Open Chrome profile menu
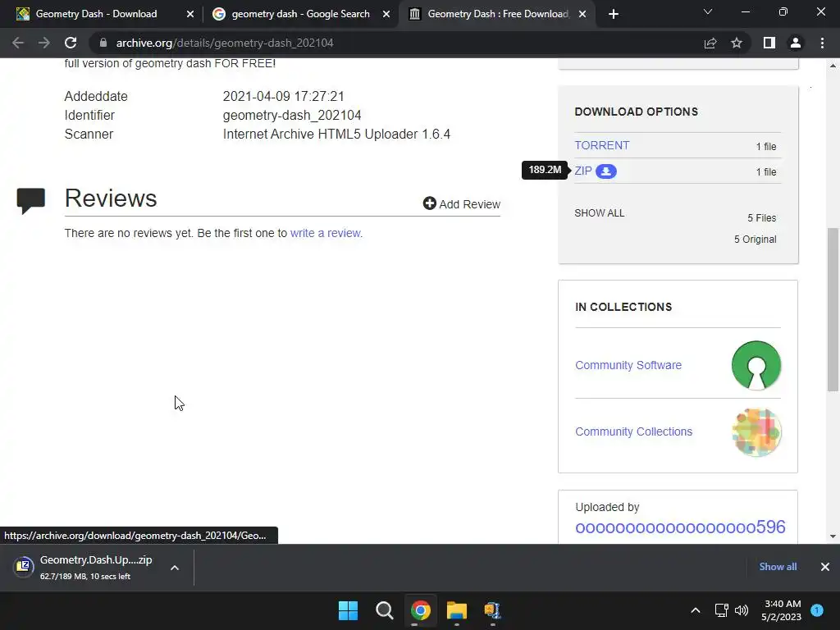840x630 pixels. 796,43
